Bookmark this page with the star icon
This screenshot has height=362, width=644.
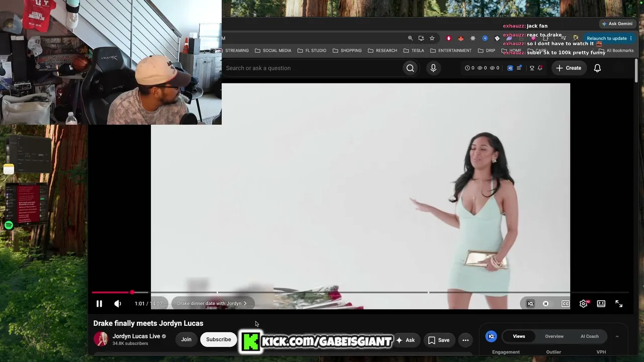pos(432,38)
